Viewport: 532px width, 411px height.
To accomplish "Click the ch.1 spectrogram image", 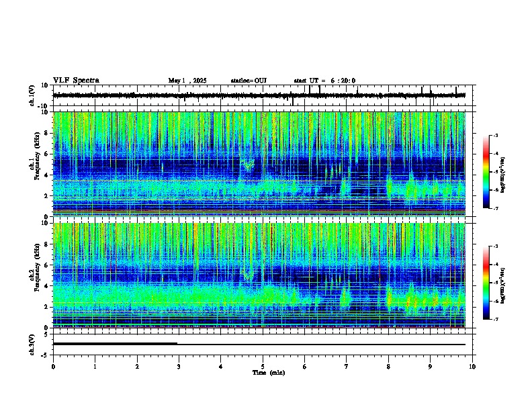I will 259,164.
